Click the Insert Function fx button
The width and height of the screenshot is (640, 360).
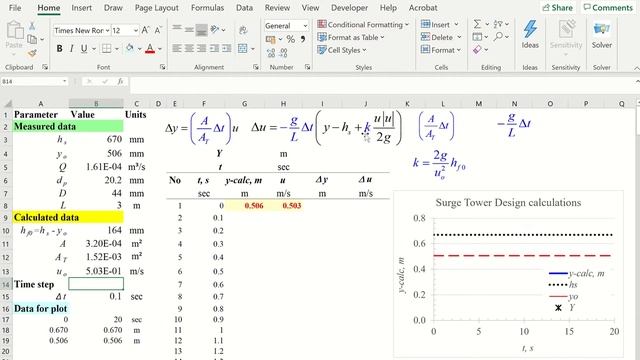coord(120,82)
